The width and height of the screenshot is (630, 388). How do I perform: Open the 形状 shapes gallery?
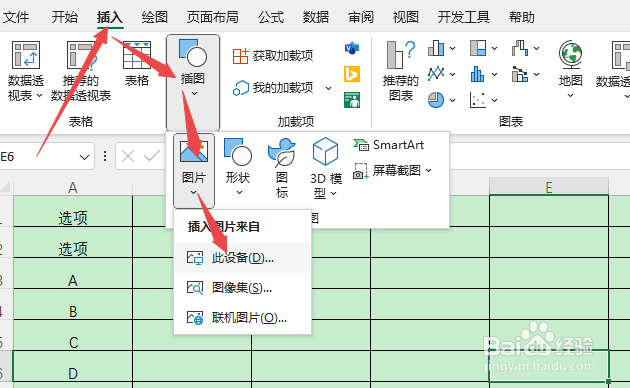(x=238, y=168)
